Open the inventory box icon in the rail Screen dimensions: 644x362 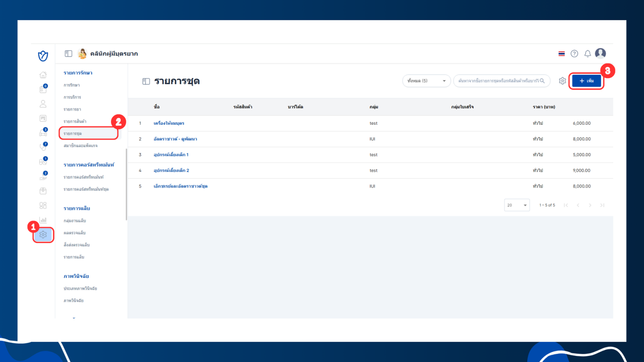coord(43,191)
